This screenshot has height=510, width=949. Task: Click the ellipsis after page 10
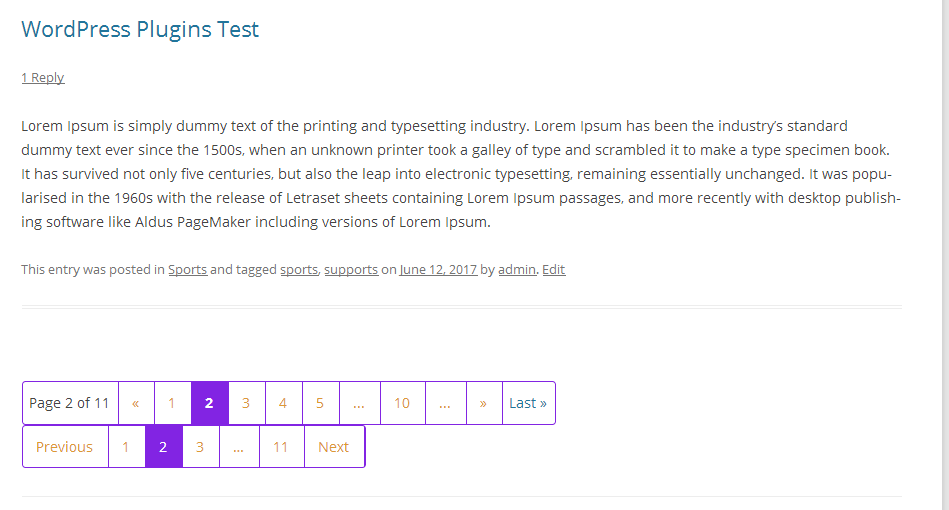pyautogui.click(x=445, y=403)
